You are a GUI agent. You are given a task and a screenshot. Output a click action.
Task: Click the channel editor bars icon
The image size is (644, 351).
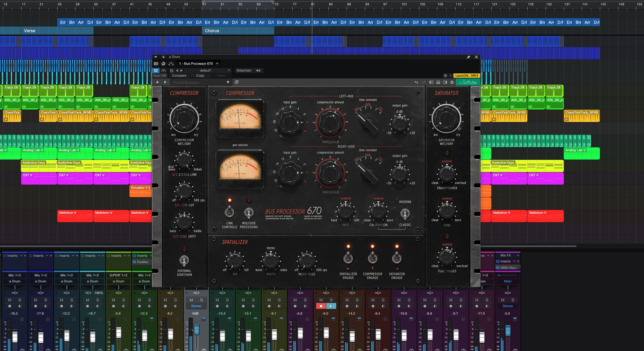pyautogui.click(x=156, y=64)
